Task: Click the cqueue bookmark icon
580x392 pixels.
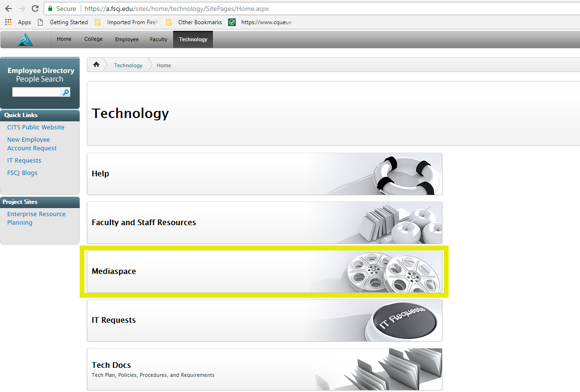Action: coord(232,22)
